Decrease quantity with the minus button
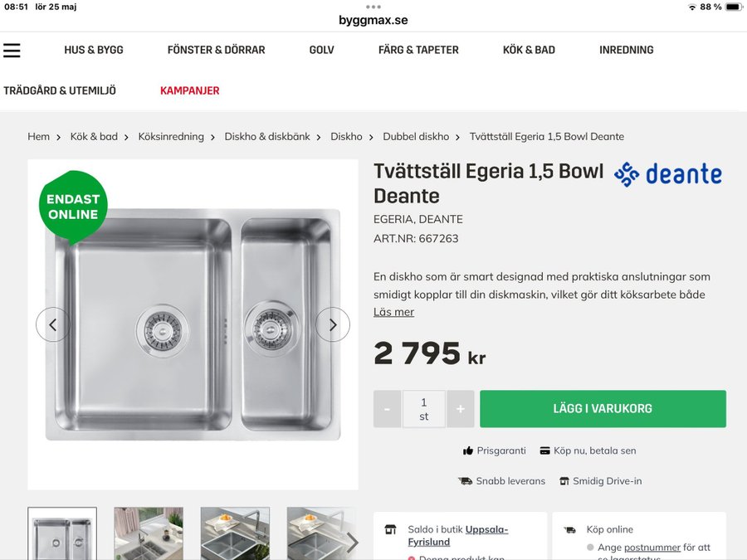The image size is (747, 560). pyautogui.click(x=388, y=408)
